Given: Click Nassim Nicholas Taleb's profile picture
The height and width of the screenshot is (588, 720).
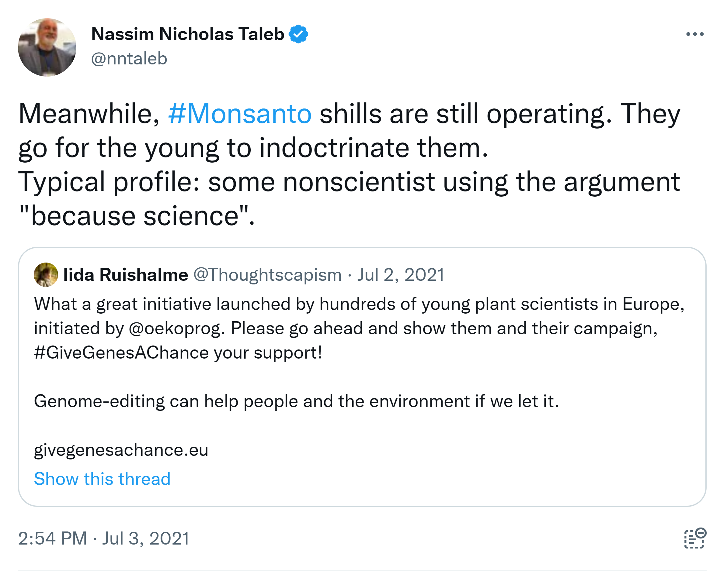Looking at the screenshot, I should (47, 47).
